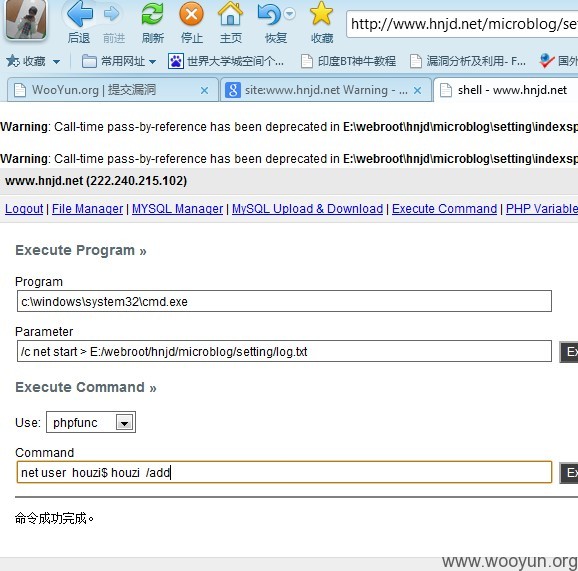Click the yellow star Favorites icon
This screenshot has height=571, width=578.
[321, 14]
